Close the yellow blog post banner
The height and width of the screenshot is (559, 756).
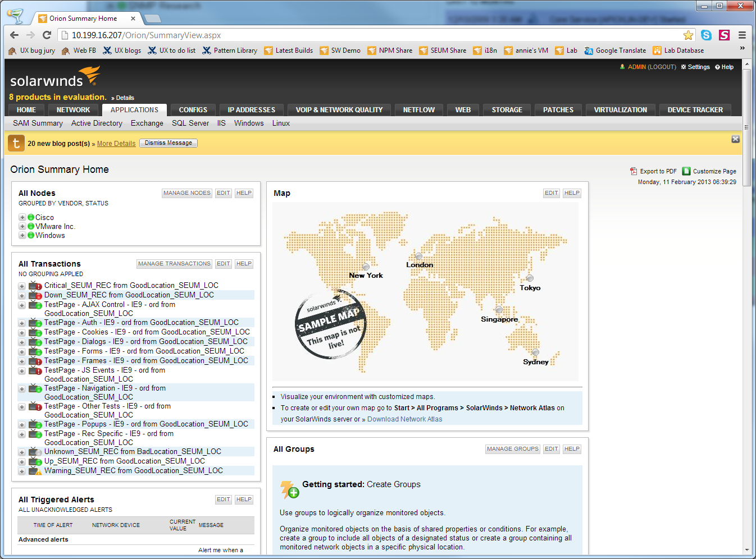point(735,139)
